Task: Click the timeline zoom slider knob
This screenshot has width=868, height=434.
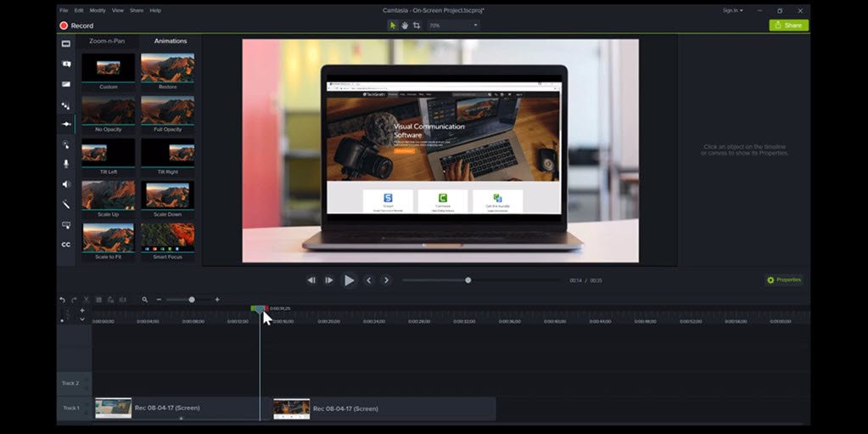Action: coord(192,300)
